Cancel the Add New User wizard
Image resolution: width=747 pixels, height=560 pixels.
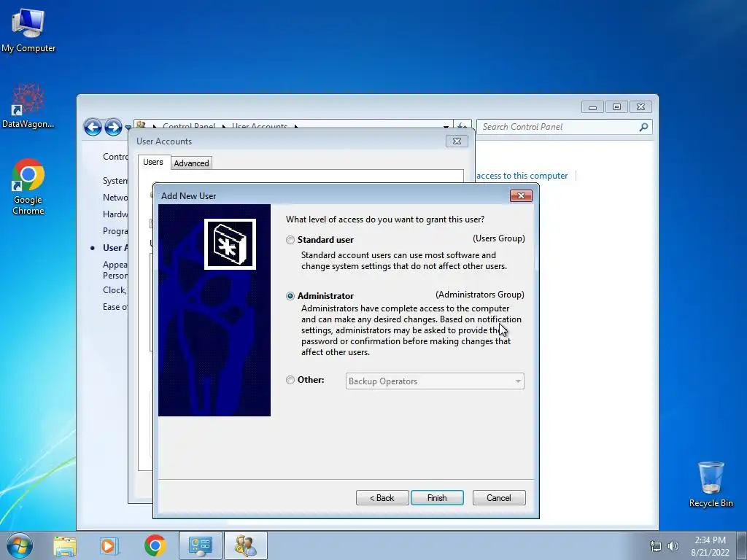pos(499,497)
